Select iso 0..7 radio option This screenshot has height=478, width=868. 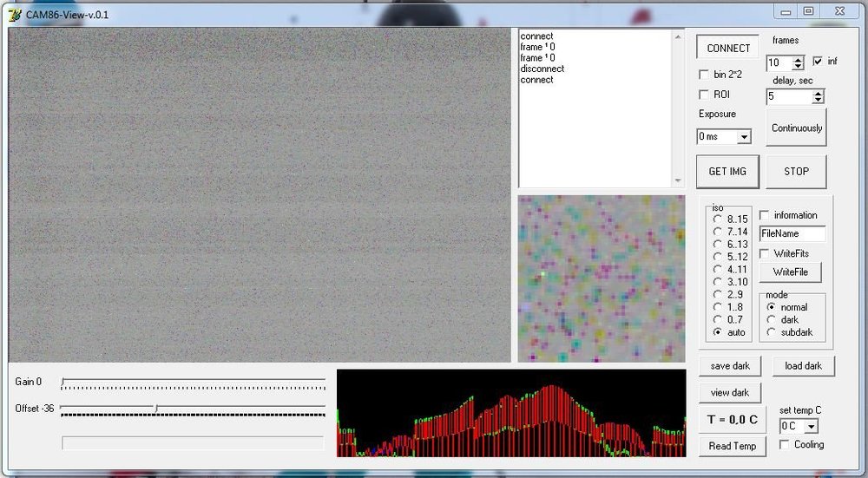[x=718, y=319]
